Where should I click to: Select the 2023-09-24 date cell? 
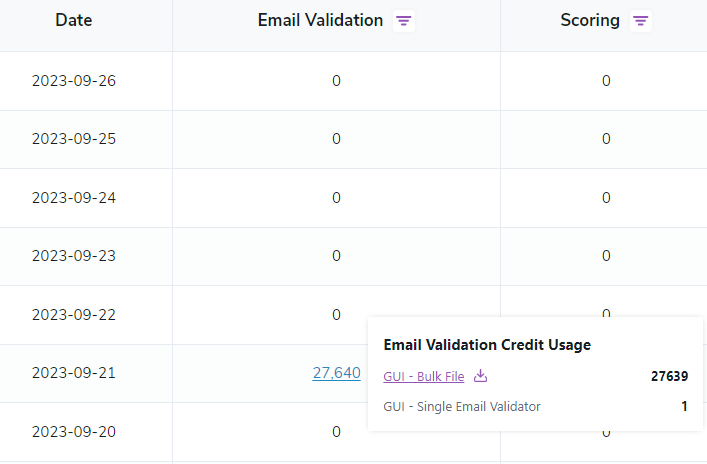pos(74,198)
